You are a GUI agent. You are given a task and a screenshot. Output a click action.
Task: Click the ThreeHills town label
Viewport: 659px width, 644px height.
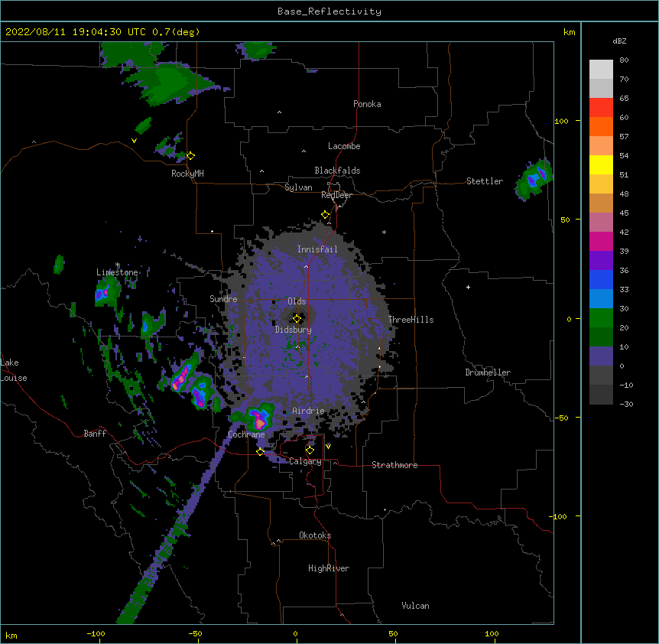[x=411, y=320]
